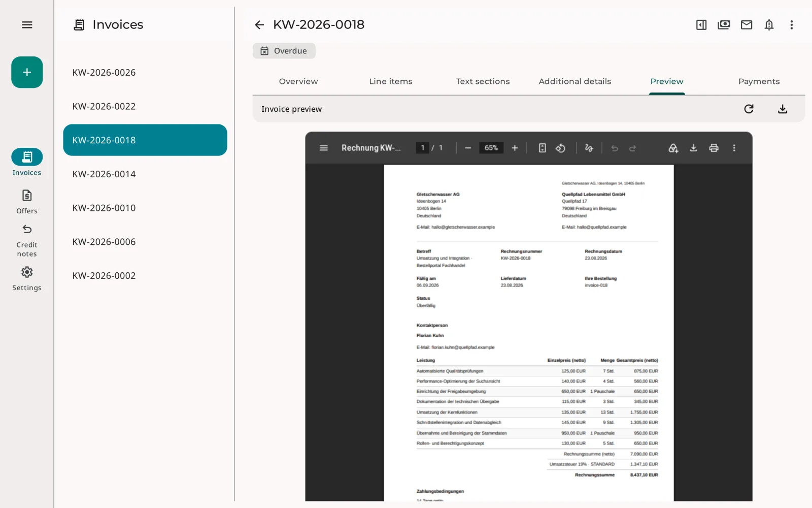
Task: Download the invoice preview file
Action: 783,109
